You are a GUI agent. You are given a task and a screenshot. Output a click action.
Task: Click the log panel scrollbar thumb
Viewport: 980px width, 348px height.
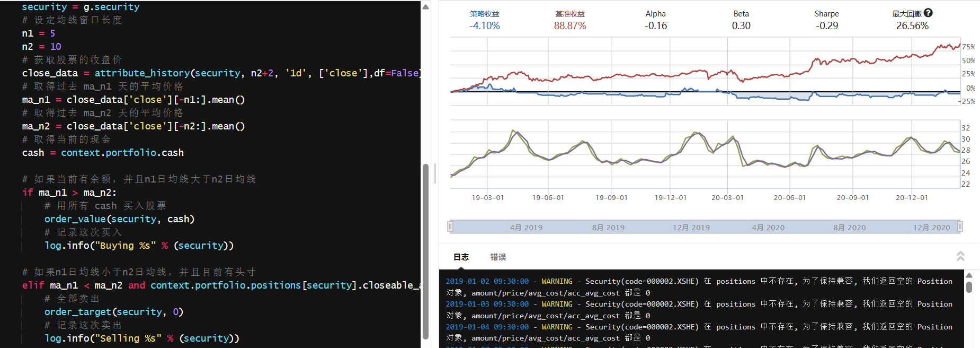coord(969,287)
